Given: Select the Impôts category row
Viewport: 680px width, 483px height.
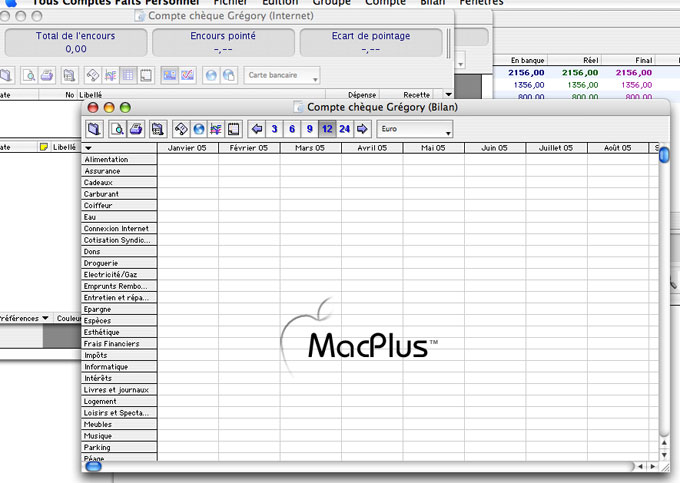Looking at the screenshot, I should 119,355.
